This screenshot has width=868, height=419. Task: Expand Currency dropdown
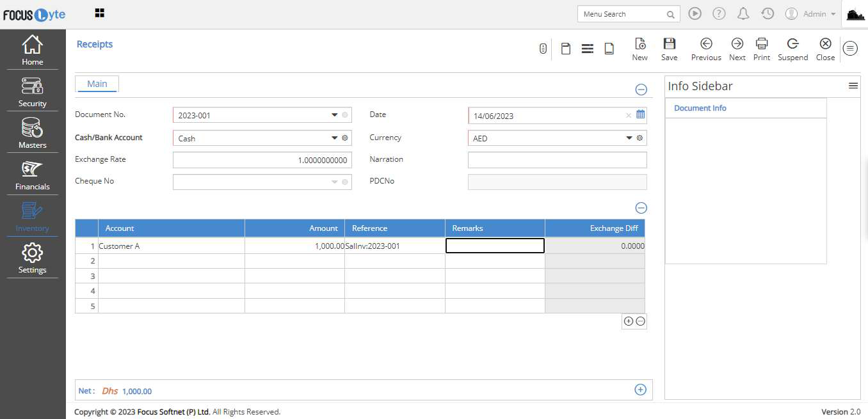tap(629, 138)
